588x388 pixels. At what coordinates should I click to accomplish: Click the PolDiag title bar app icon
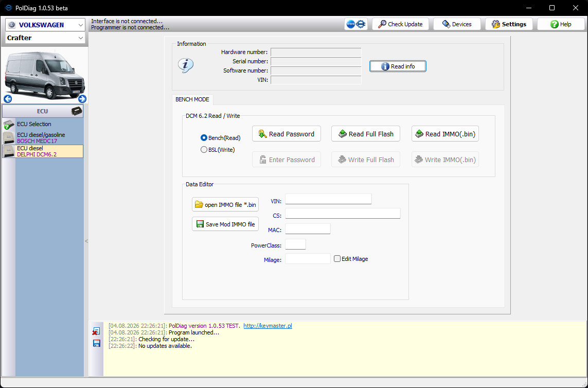coord(9,8)
